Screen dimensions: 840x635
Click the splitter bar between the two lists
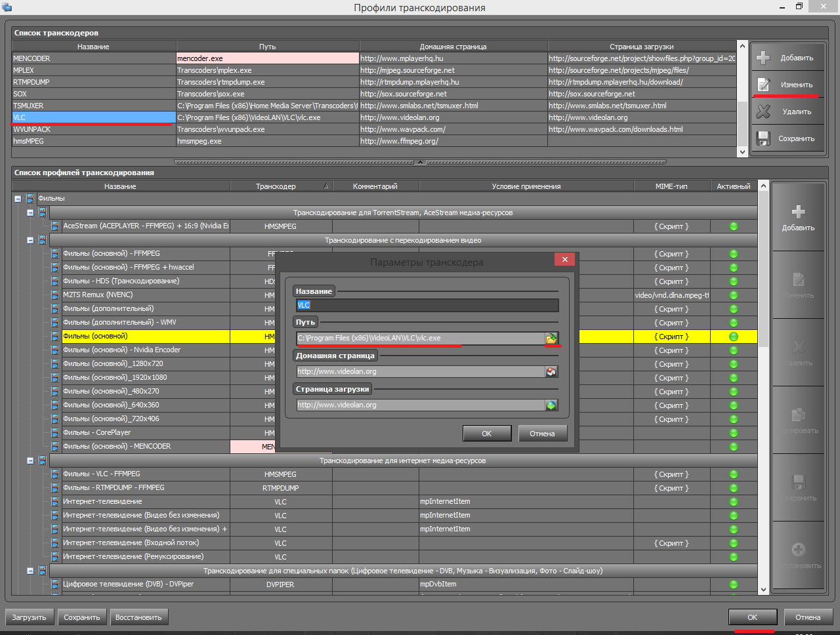click(x=420, y=162)
